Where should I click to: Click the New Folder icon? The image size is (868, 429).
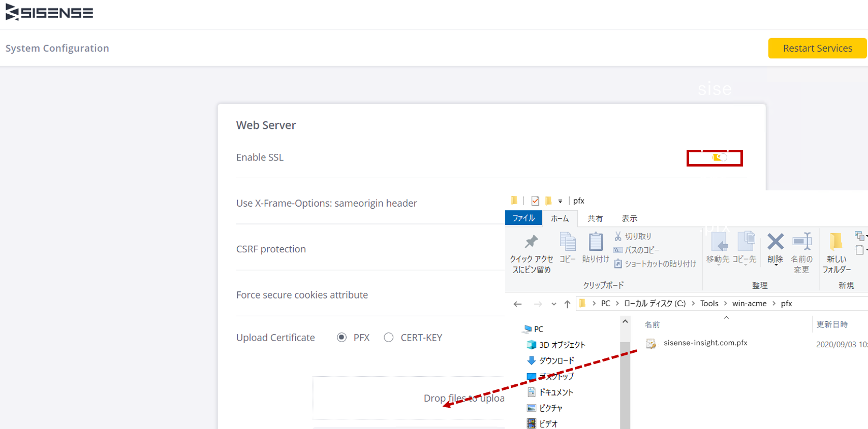tap(836, 242)
